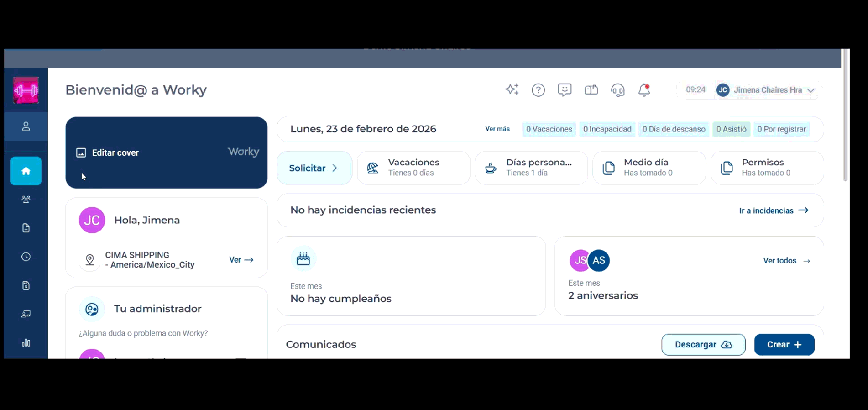
Task: Open the team people icon in sidebar
Action: [x=26, y=200]
